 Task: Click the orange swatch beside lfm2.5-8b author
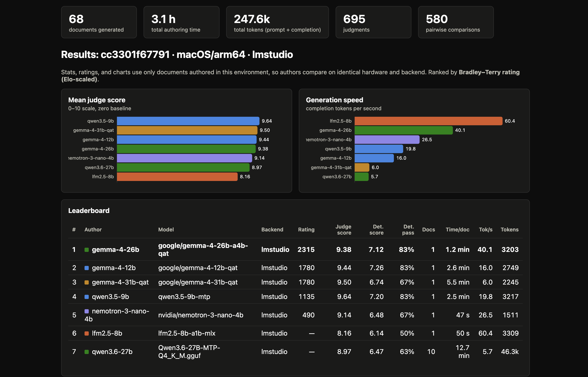[86, 333]
